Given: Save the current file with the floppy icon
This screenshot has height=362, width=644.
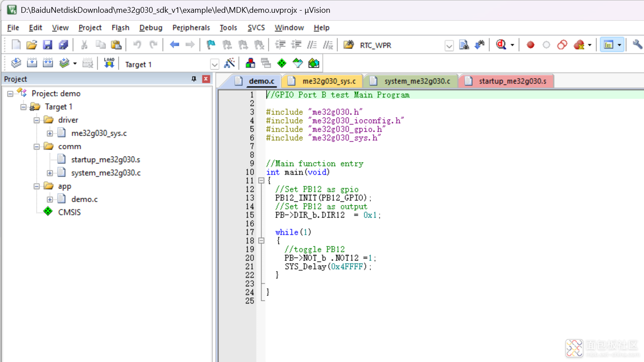Looking at the screenshot, I should tap(48, 44).
